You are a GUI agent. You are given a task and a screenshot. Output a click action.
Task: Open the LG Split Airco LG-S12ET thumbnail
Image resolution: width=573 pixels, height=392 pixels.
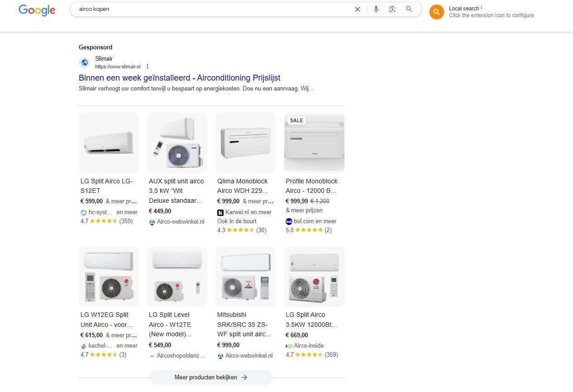pos(109,143)
